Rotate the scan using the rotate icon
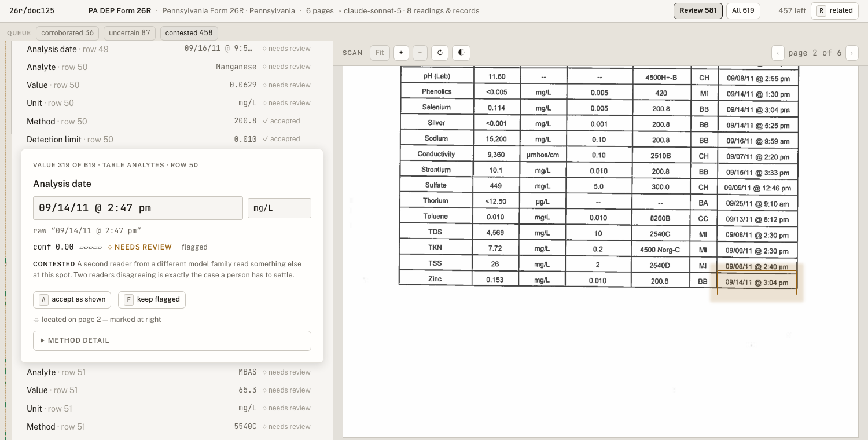Viewport: 868px width, 440px height. click(440, 53)
